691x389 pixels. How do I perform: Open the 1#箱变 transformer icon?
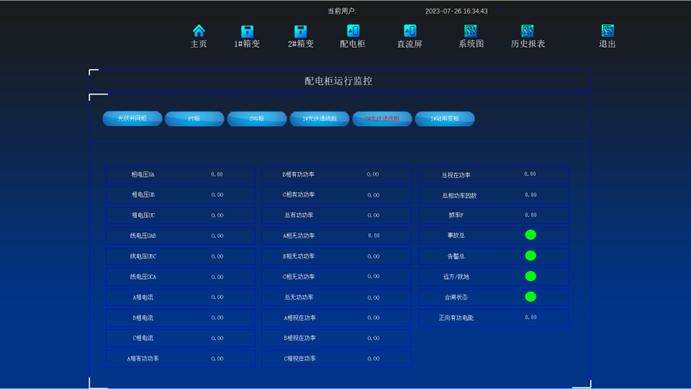point(247,31)
